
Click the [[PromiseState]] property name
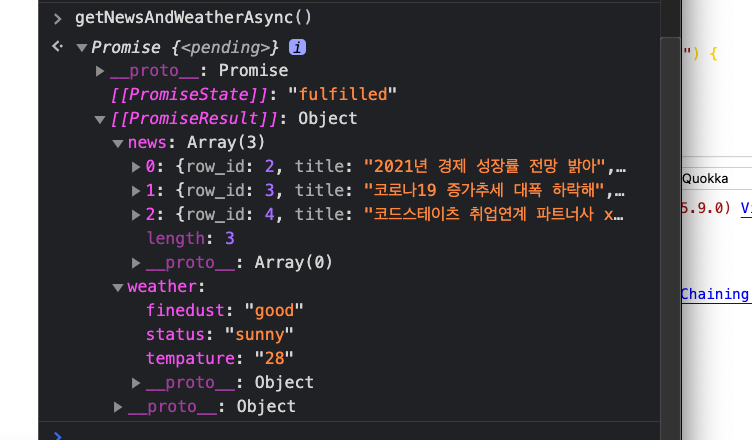[x=189, y=95]
